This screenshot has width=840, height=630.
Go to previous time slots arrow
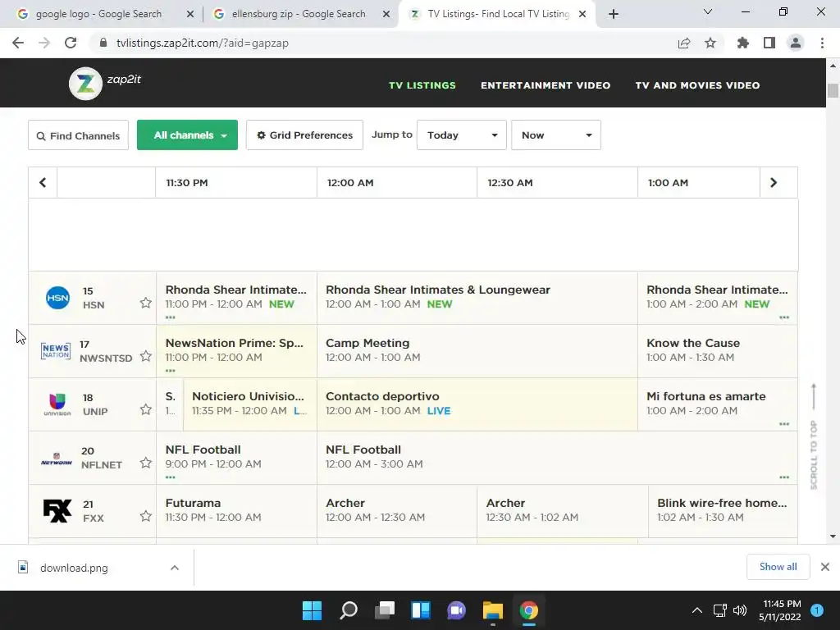pyautogui.click(x=43, y=183)
